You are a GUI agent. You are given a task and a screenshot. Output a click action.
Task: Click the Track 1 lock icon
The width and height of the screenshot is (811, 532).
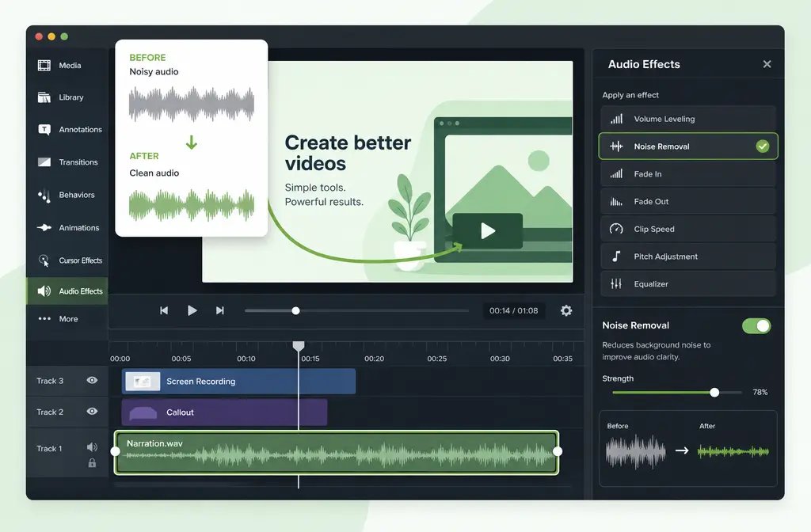pyautogui.click(x=92, y=463)
